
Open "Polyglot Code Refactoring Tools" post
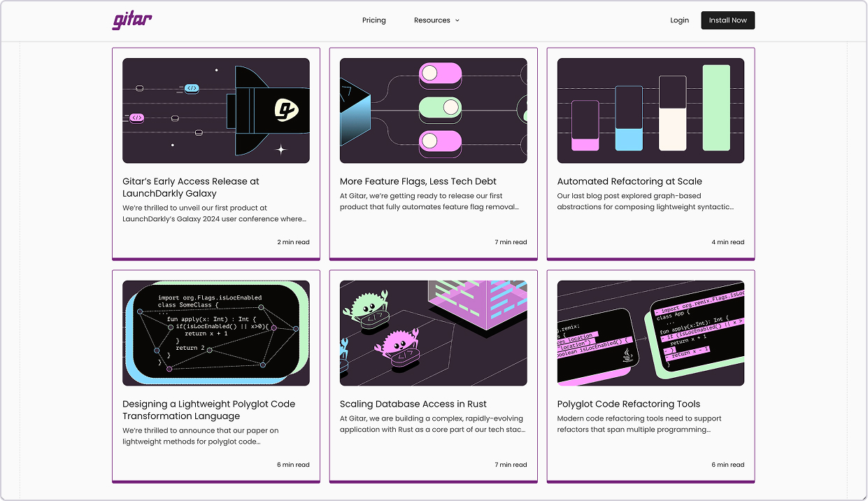pos(628,404)
